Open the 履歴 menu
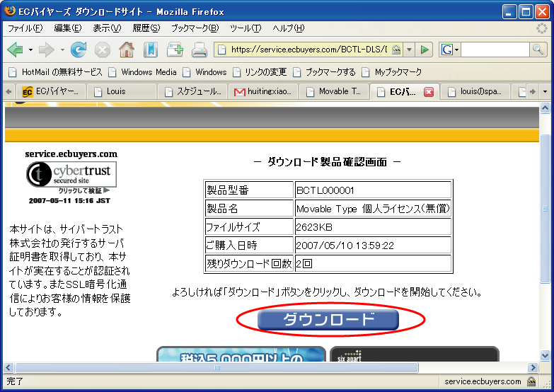Screen dimensions: 554x392 (x=146, y=28)
